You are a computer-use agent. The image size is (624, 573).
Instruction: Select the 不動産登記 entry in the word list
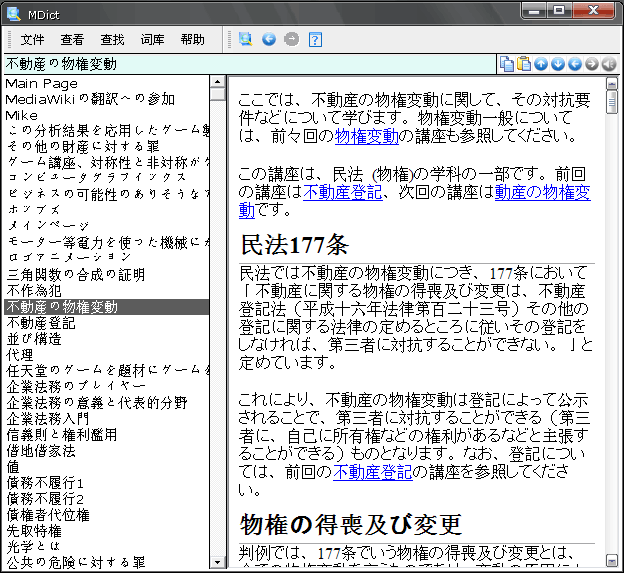pos(40,323)
